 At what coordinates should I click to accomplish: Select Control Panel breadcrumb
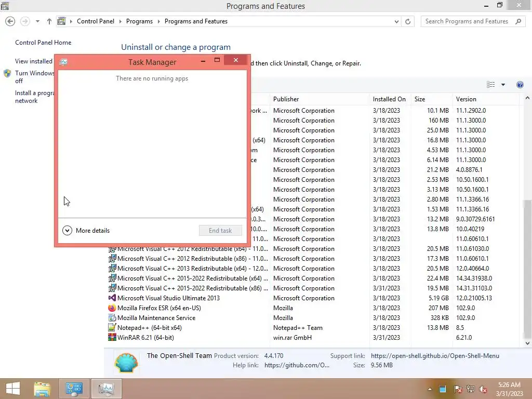tap(96, 21)
